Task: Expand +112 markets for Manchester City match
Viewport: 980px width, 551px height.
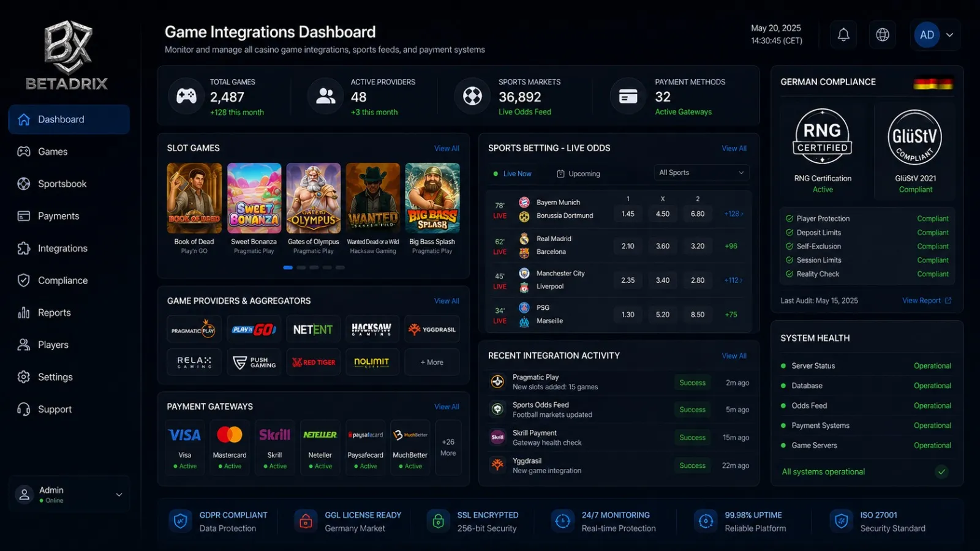Action: (x=733, y=280)
